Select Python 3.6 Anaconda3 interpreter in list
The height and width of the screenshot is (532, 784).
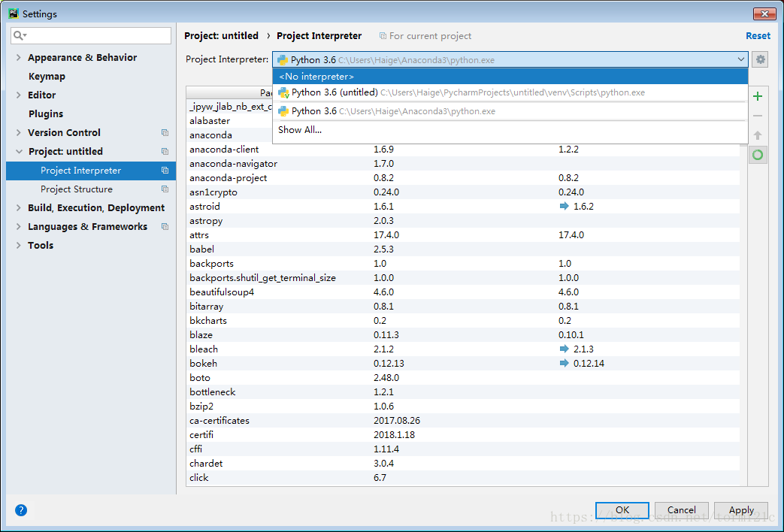pyautogui.click(x=510, y=111)
